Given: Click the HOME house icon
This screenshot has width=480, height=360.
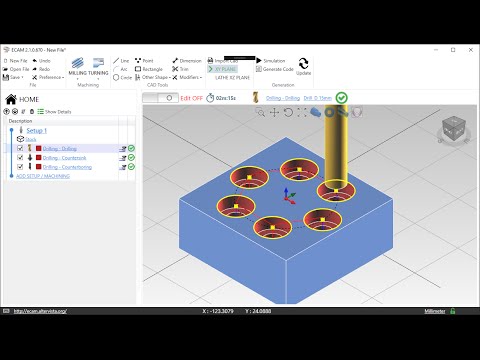Looking at the screenshot, I should [11, 99].
